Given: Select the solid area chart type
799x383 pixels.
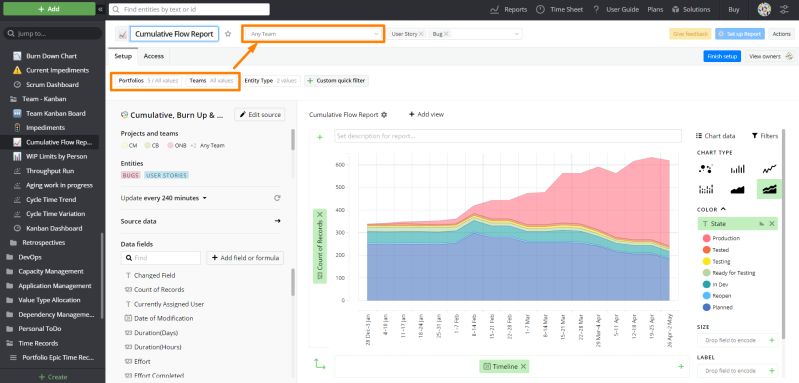Looking at the screenshot, I should click(x=737, y=189).
